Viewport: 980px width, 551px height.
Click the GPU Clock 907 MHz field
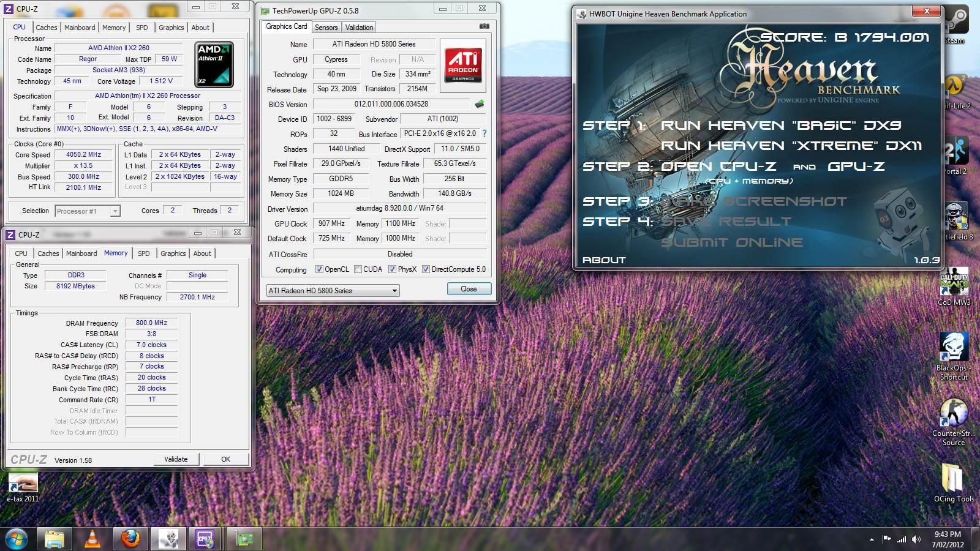(331, 223)
